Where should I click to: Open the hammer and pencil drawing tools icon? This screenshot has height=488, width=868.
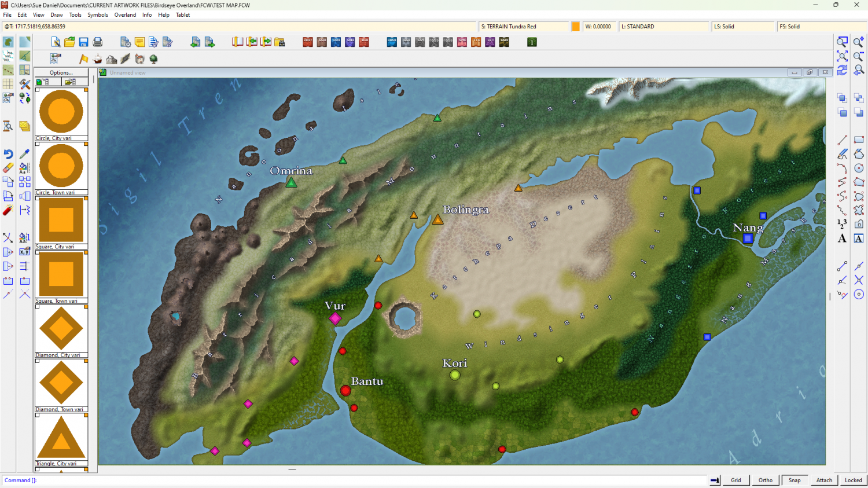(x=25, y=84)
